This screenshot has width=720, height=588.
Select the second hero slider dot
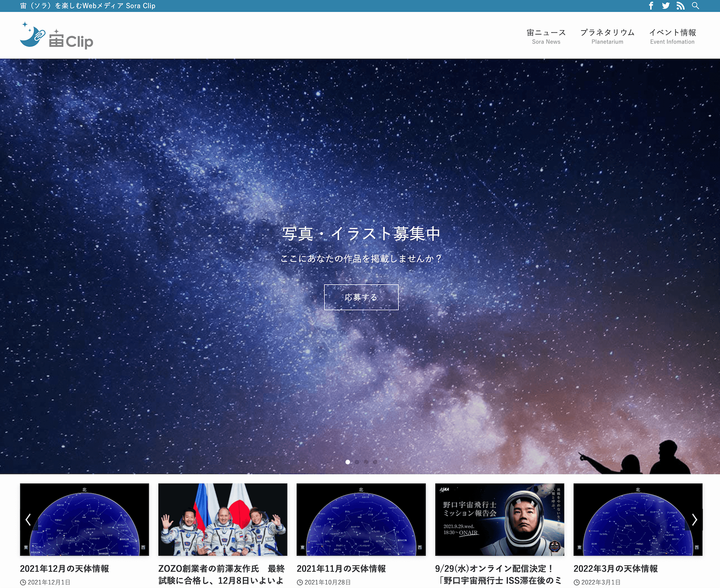click(x=357, y=462)
